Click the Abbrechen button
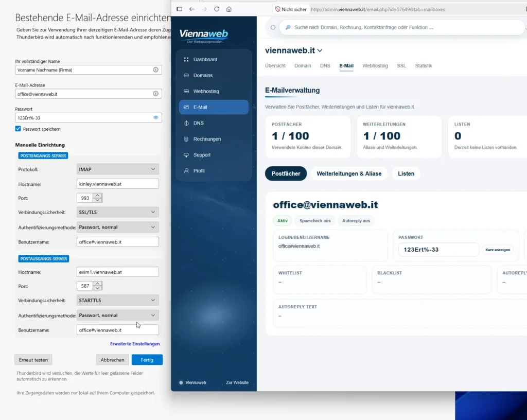Screen dimensions: 527x420 click(112, 359)
